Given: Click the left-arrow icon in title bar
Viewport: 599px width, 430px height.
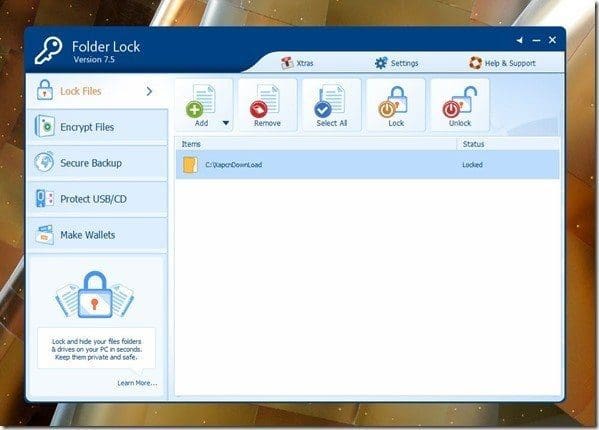Looking at the screenshot, I should (x=520, y=40).
